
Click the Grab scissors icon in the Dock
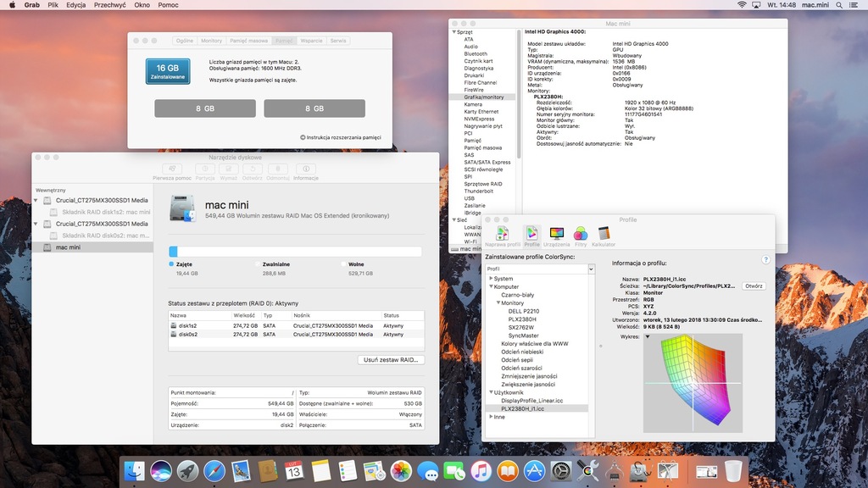[x=668, y=471]
